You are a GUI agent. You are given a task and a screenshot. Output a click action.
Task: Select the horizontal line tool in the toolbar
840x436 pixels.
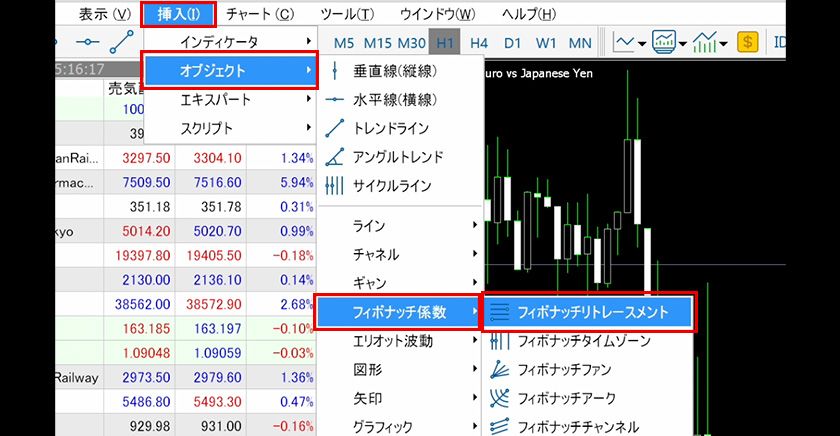coord(89,43)
